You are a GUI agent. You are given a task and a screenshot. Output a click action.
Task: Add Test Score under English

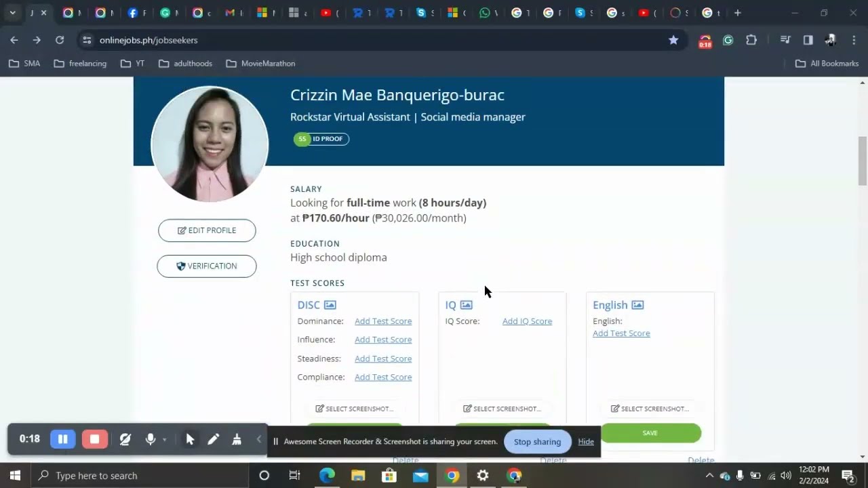click(x=621, y=333)
